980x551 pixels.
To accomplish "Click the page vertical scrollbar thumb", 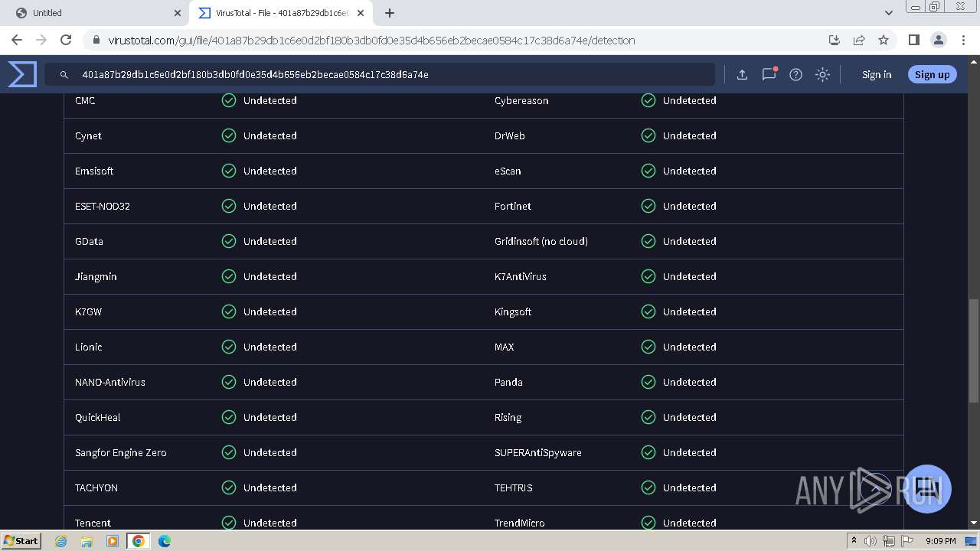I will pos(974,350).
